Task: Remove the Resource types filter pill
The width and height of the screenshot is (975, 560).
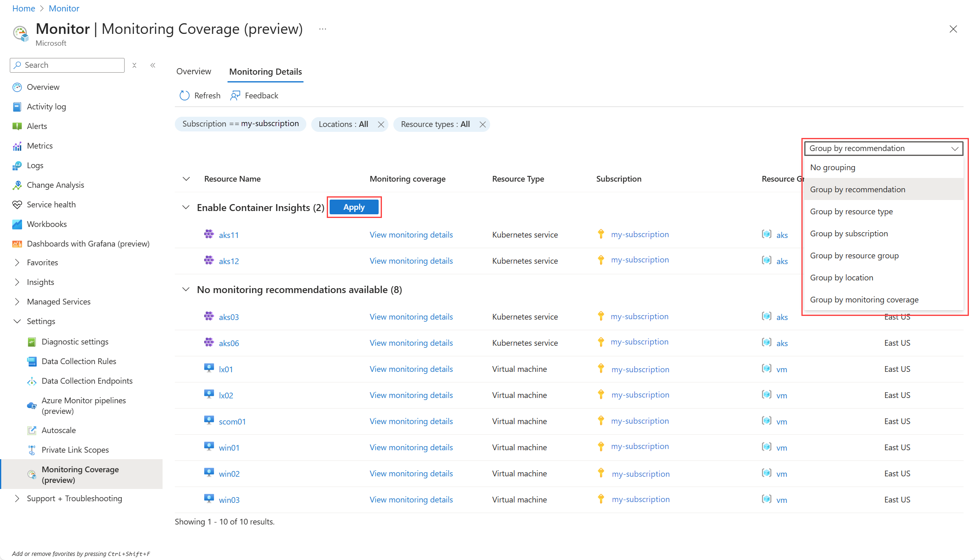Action: coord(482,124)
